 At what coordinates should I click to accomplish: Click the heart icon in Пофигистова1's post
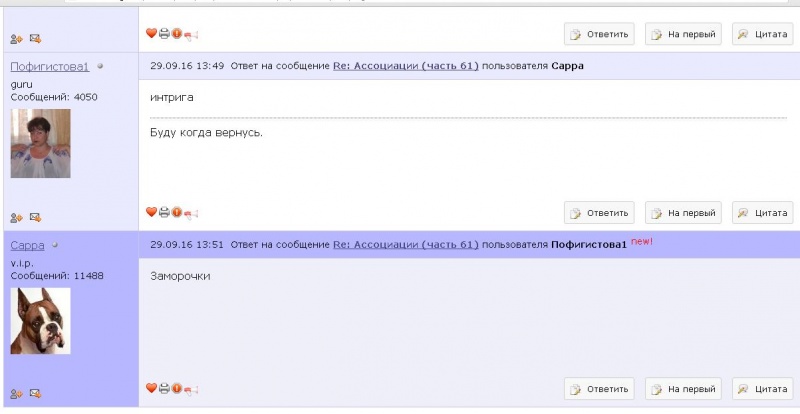point(152,212)
